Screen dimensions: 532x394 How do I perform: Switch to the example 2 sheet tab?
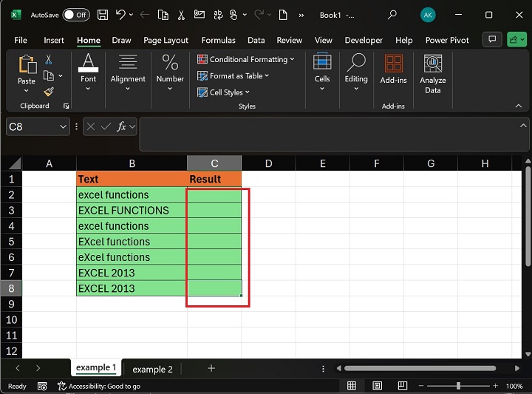click(x=152, y=369)
